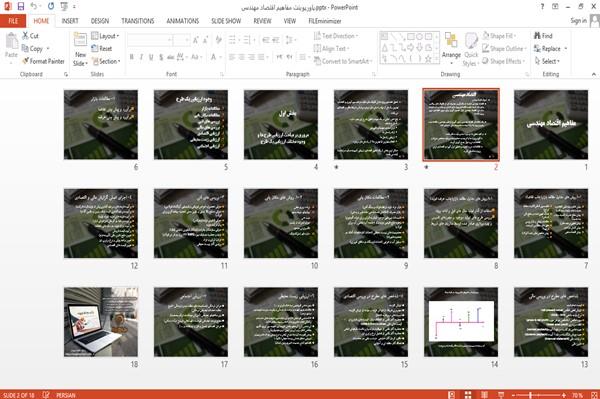The width and height of the screenshot is (600, 399).
Task: Click the Save icon in quick access toolbar
Action: 21,6
